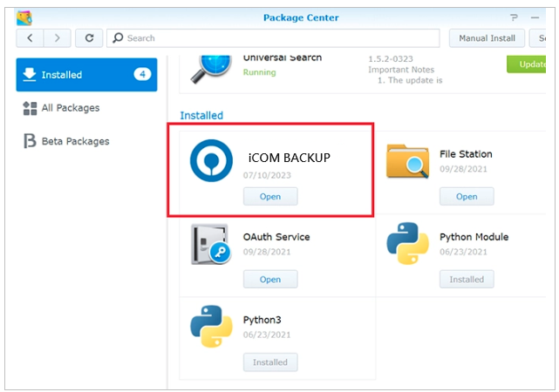Click the Python3 package icon
Image resolution: width=559 pixels, height=392 pixels.
pos(211,326)
